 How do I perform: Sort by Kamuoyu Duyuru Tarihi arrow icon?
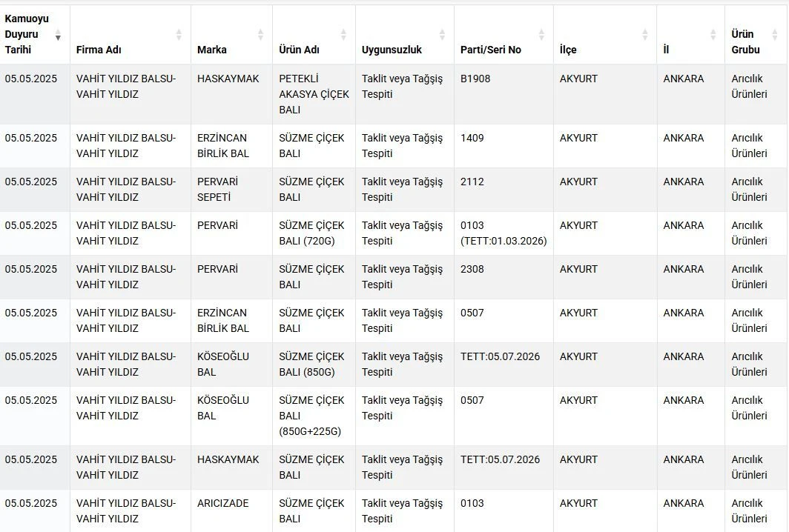pos(58,35)
